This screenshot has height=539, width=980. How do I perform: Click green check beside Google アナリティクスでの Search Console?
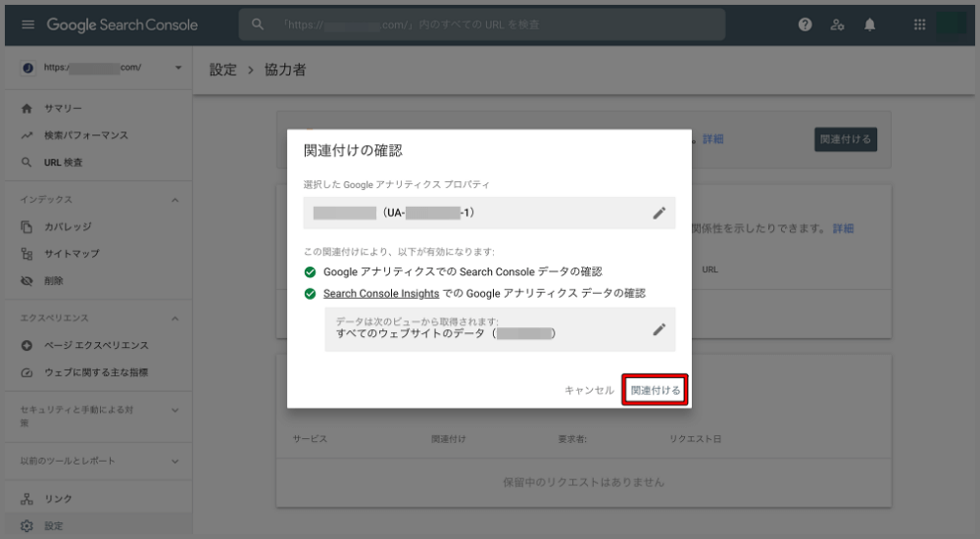click(310, 272)
